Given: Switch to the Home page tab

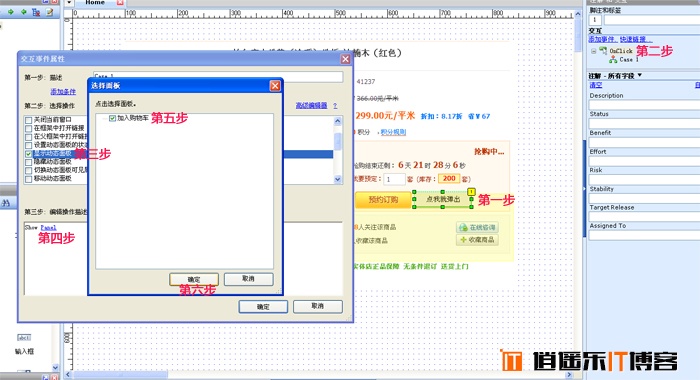Looking at the screenshot, I should 95,3.
